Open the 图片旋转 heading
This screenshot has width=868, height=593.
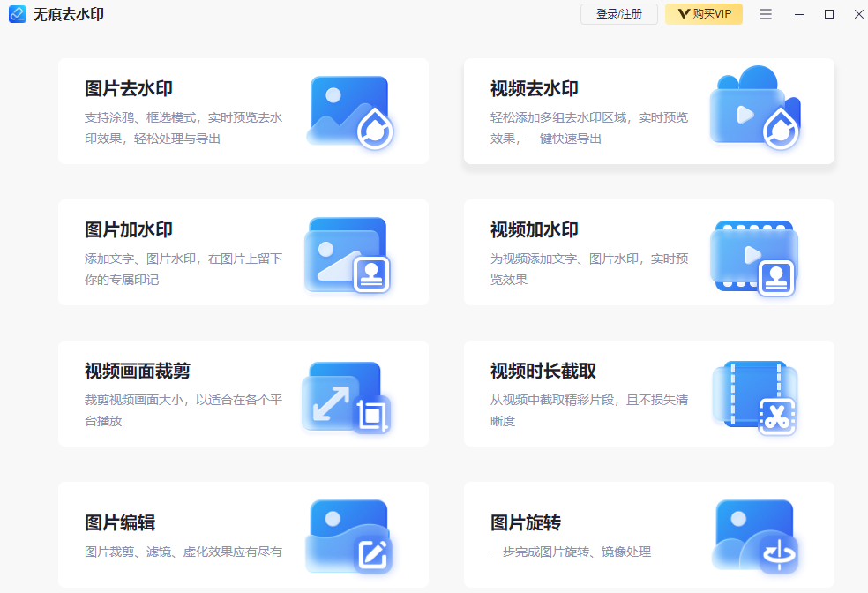pyautogui.click(x=526, y=522)
